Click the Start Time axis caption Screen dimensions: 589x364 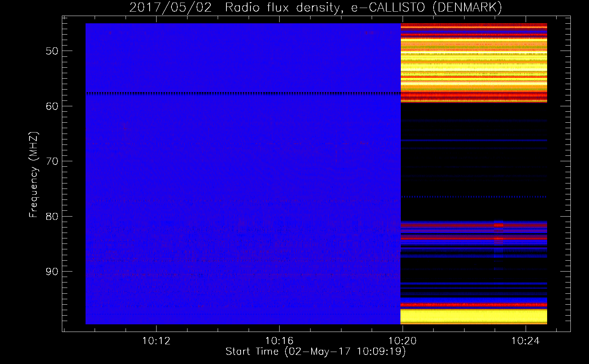click(316, 352)
